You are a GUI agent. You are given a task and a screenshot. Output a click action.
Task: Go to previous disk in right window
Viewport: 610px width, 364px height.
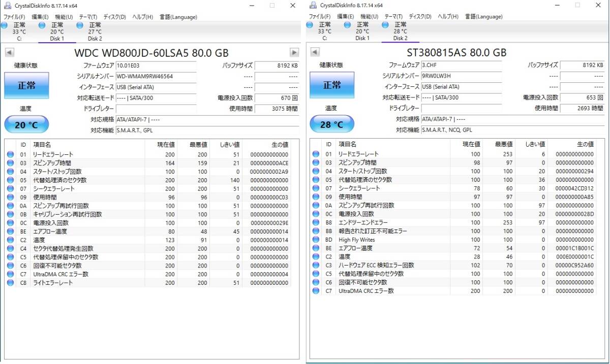click(315, 52)
